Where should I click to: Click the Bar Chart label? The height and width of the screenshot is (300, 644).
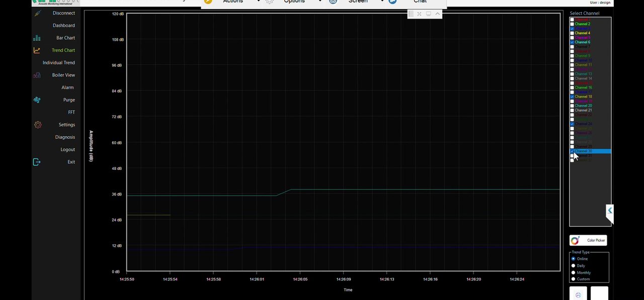[66, 38]
